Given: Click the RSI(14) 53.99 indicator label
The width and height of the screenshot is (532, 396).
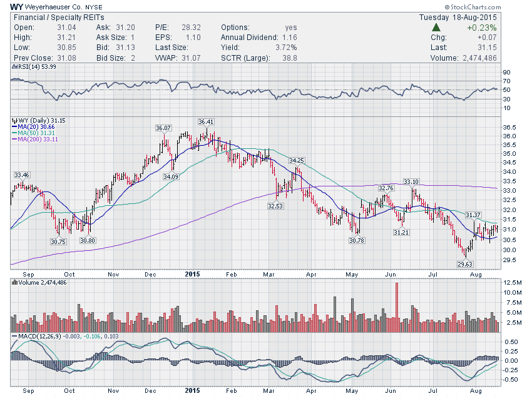Looking at the screenshot, I should pyautogui.click(x=34, y=67).
